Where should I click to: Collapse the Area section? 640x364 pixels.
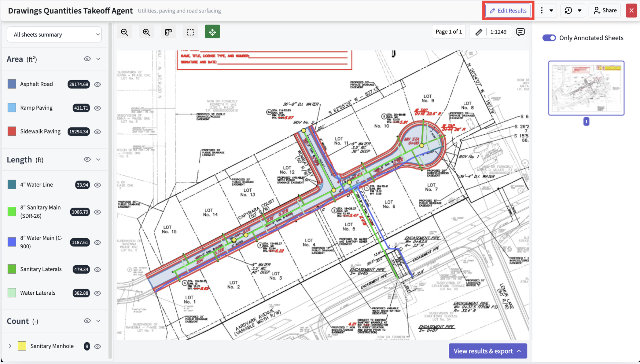[x=98, y=59]
